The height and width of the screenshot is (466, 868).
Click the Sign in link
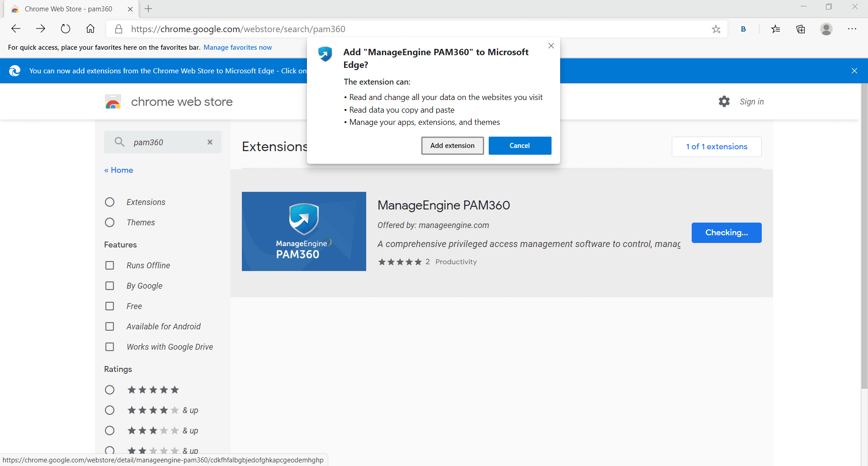(752, 102)
